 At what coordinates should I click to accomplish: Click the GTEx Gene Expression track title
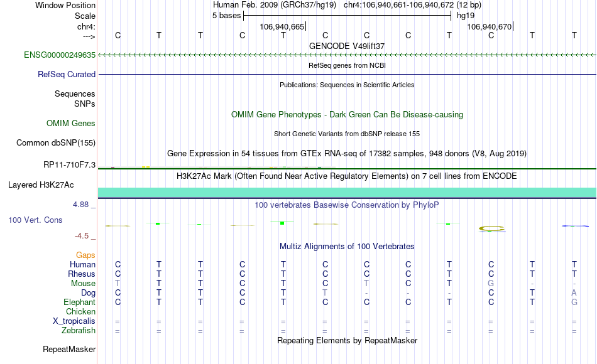tap(347, 153)
